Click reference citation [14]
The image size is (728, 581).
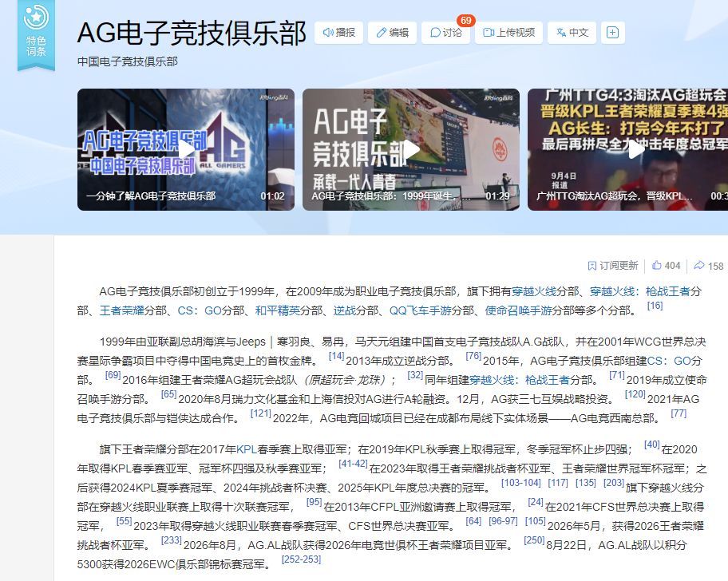[x=336, y=356]
